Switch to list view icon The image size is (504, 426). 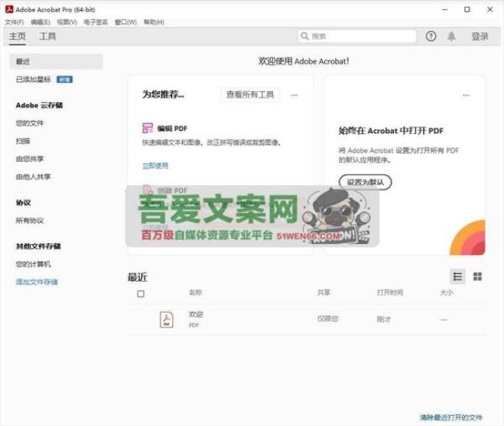[457, 277]
